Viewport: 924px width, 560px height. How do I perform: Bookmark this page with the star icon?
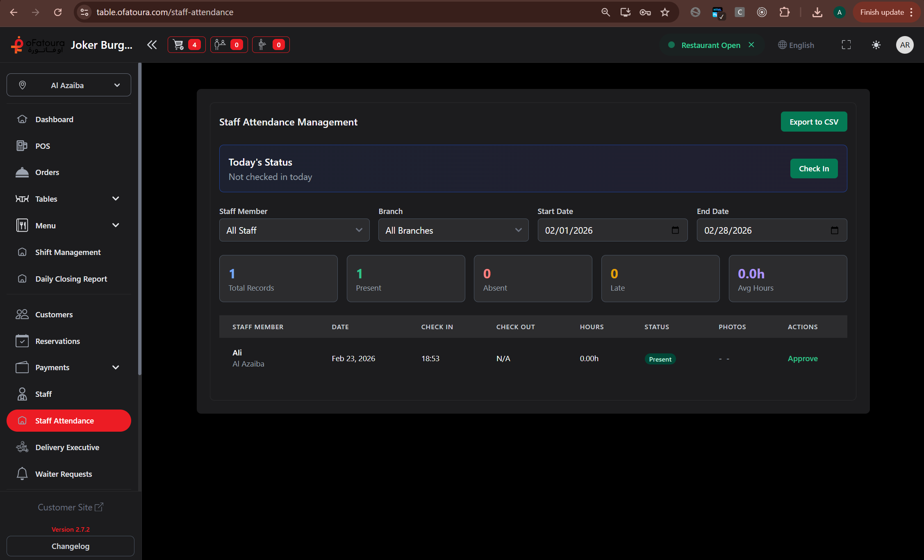coord(665,12)
